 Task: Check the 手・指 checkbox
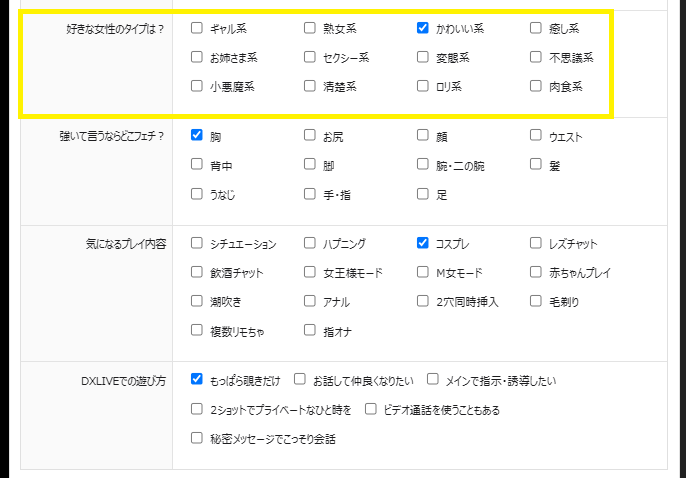(x=310, y=194)
